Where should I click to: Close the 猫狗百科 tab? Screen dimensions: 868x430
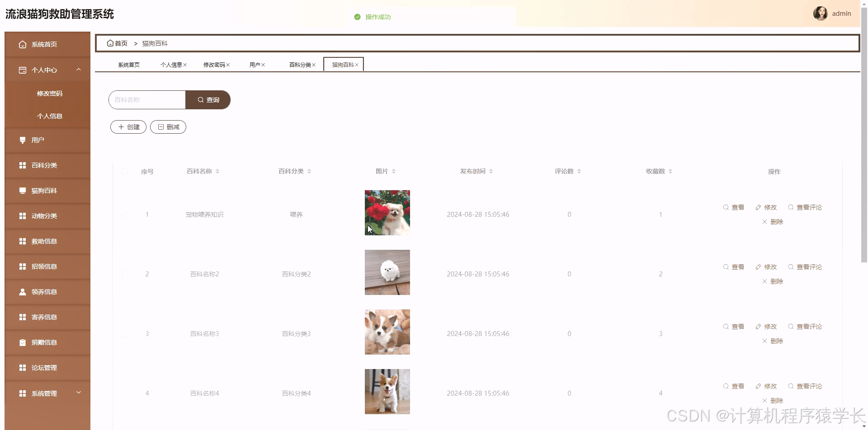click(x=357, y=65)
